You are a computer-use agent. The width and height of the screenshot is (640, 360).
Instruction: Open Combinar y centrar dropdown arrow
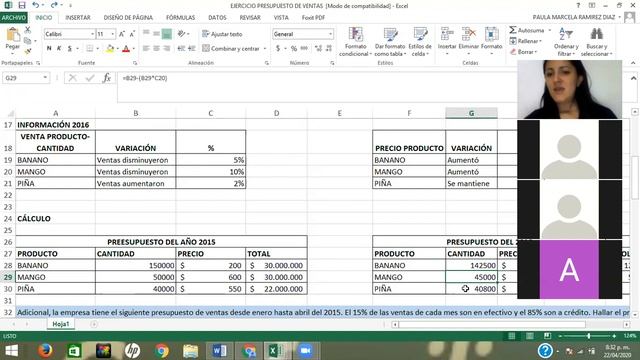pos(265,49)
